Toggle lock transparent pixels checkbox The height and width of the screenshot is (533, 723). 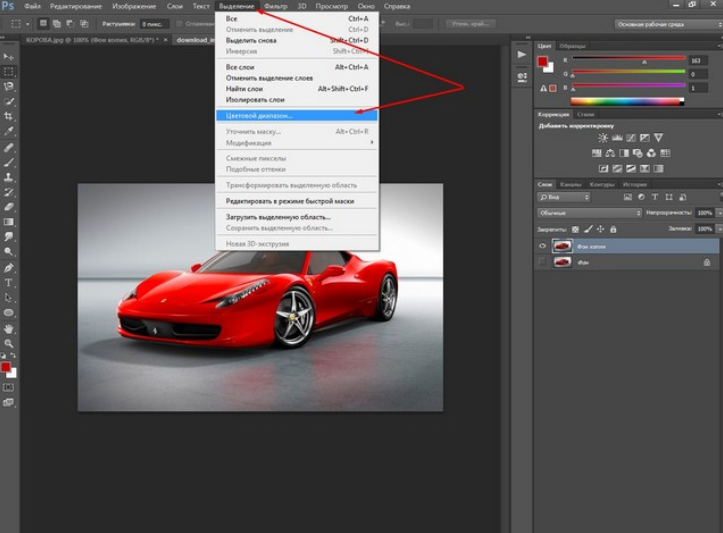[575, 229]
